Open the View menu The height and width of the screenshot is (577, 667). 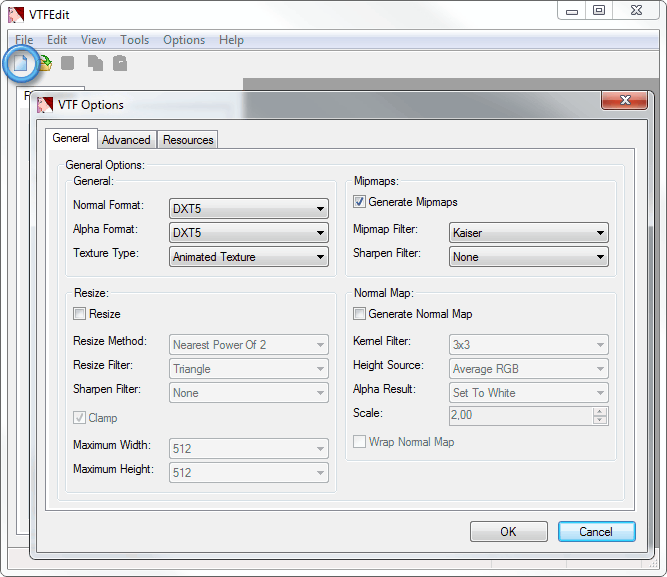[x=93, y=40]
